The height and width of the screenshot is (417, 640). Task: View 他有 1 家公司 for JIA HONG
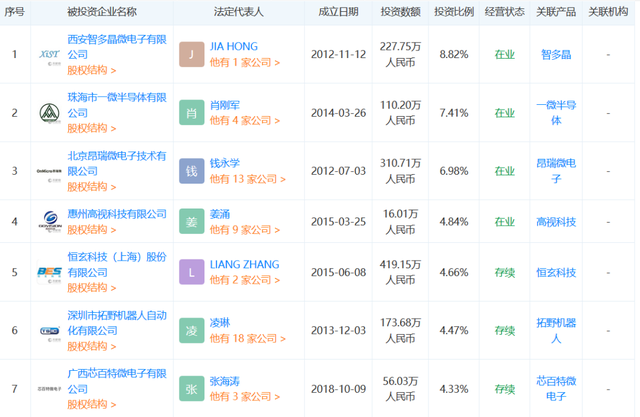tap(245, 62)
